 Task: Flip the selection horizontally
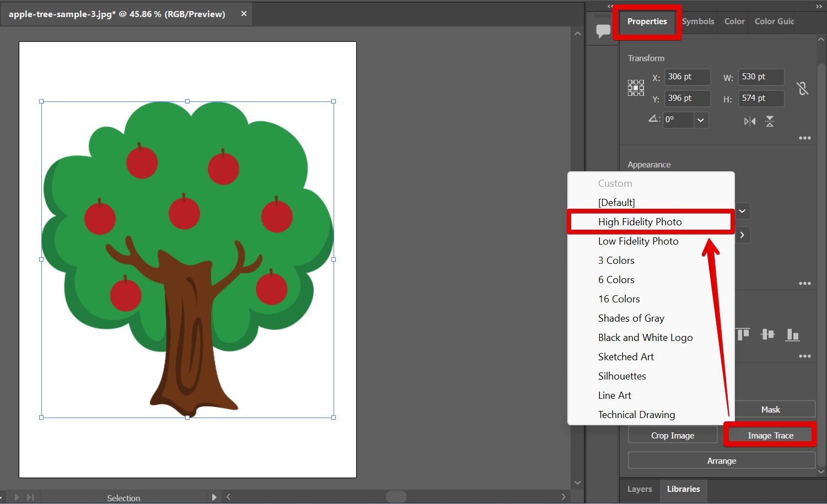749,121
